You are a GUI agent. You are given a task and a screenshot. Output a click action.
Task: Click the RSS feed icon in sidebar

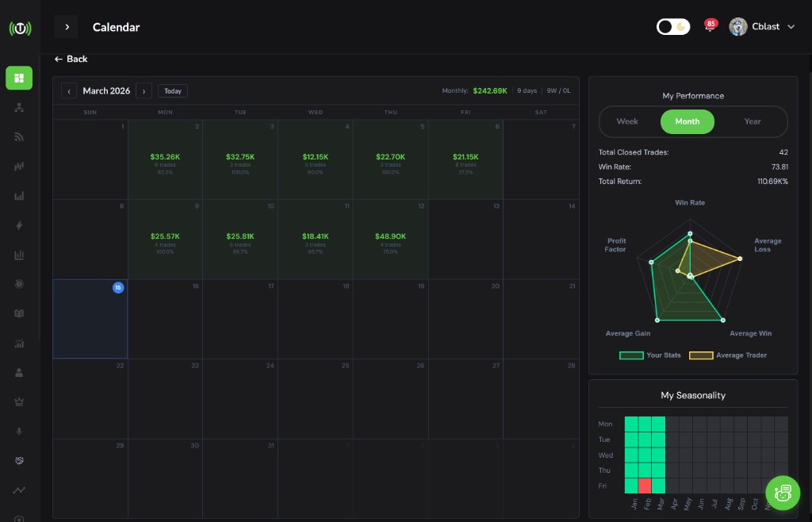click(x=19, y=136)
